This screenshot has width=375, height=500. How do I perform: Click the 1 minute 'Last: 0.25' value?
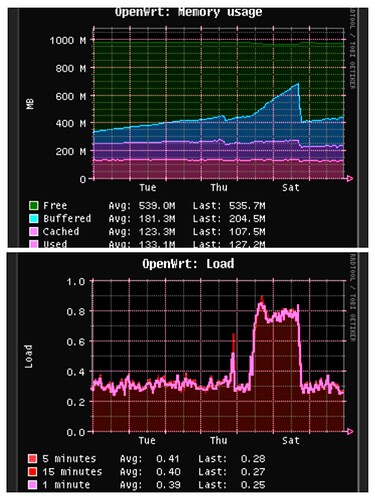pos(232,485)
